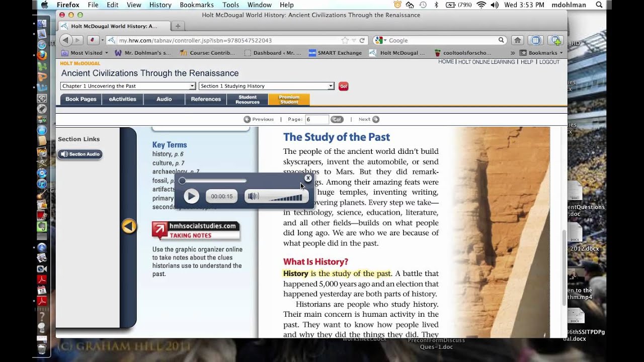
Task: Open the Section 1 Studying History dropdown
Action: coord(266,86)
